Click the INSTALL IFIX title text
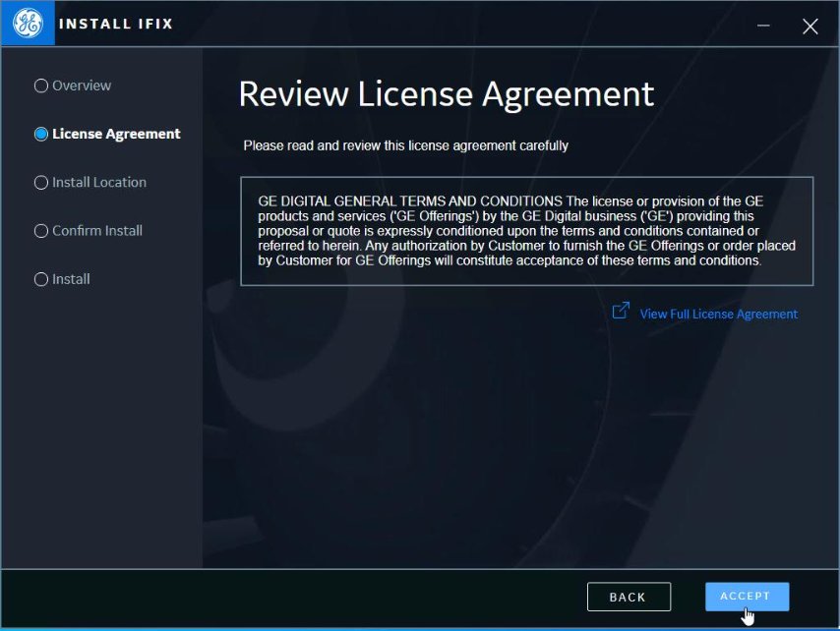The image size is (840, 631). point(116,25)
